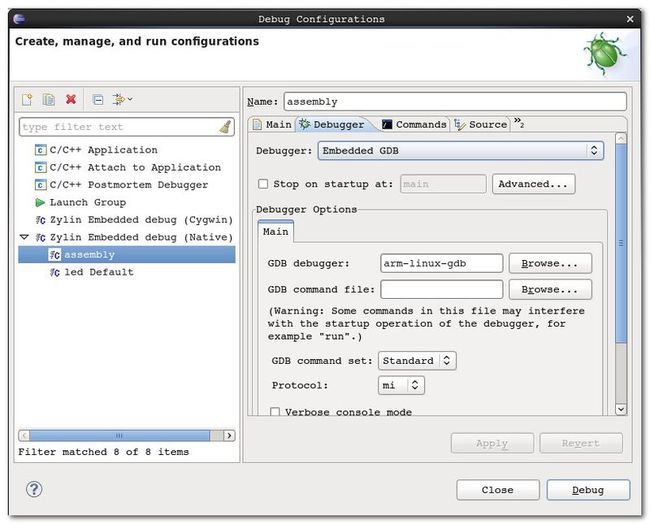Image resolution: width=650 pixels, height=524 pixels.
Task: Select Main tab inside Debugger Options
Action: [x=276, y=231]
